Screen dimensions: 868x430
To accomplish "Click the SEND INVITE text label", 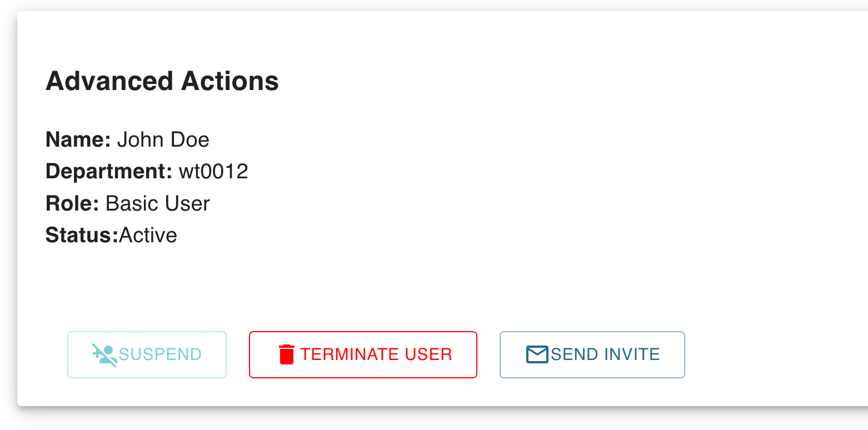I will click(x=604, y=354).
